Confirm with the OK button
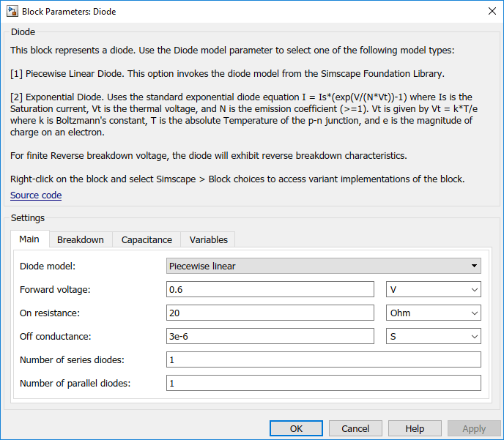 pos(296,428)
